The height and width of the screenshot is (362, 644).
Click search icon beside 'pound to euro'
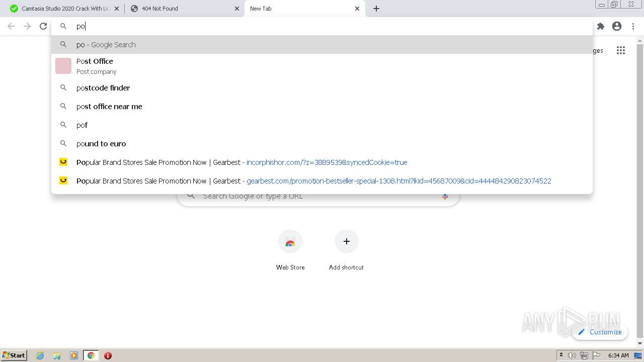(63, 143)
